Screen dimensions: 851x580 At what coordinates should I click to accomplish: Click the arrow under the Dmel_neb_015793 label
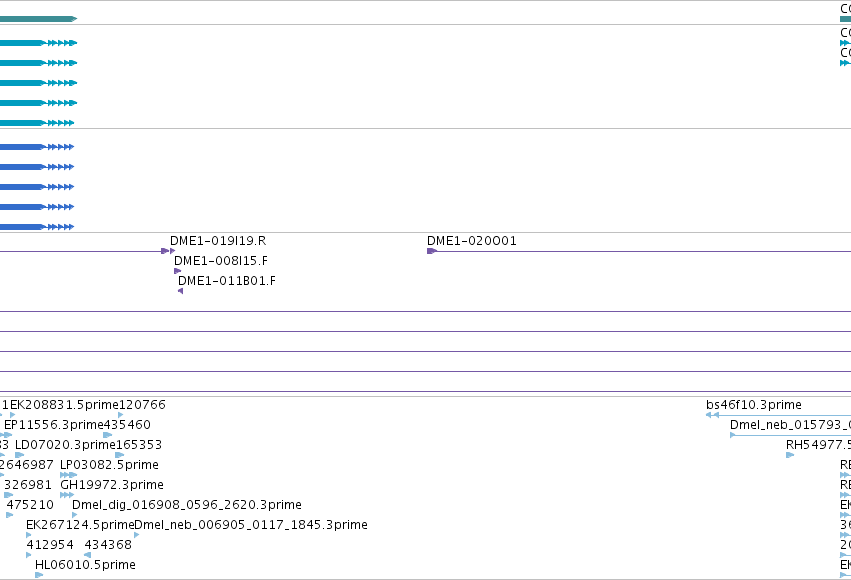coord(733,435)
